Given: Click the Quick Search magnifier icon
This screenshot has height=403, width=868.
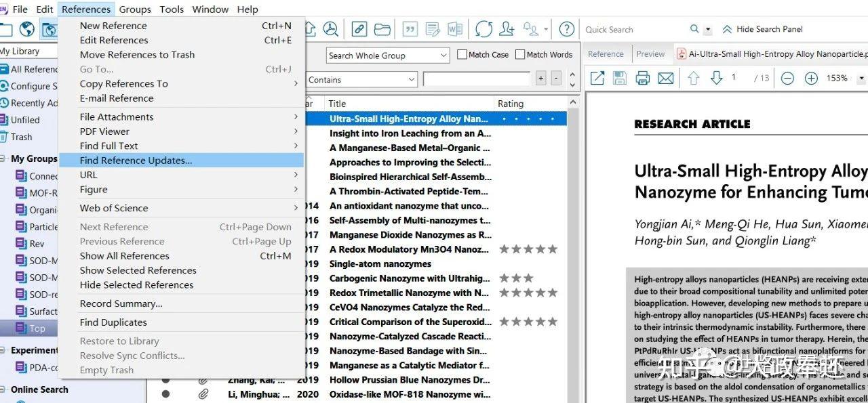Looking at the screenshot, I should [694, 29].
